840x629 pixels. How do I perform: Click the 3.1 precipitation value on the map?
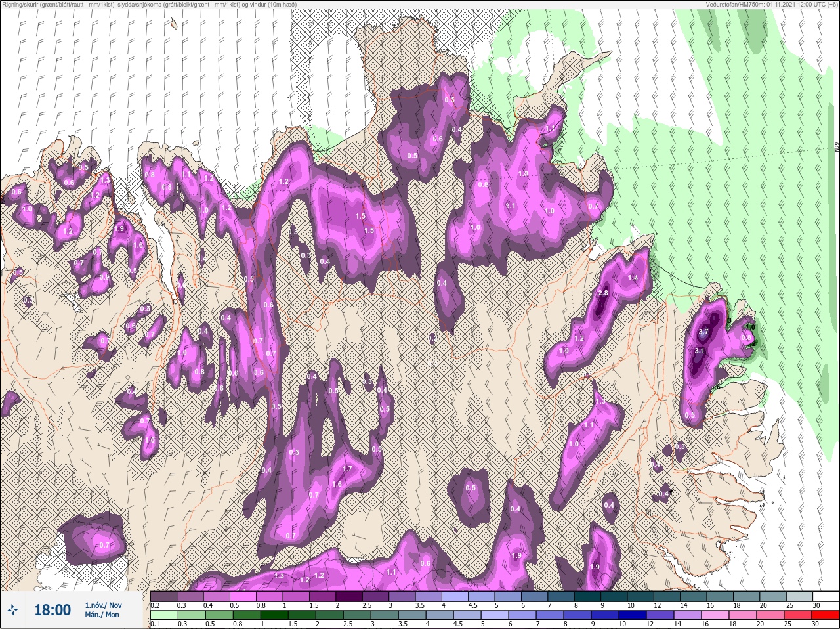pyautogui.click(x=699, y=351)
